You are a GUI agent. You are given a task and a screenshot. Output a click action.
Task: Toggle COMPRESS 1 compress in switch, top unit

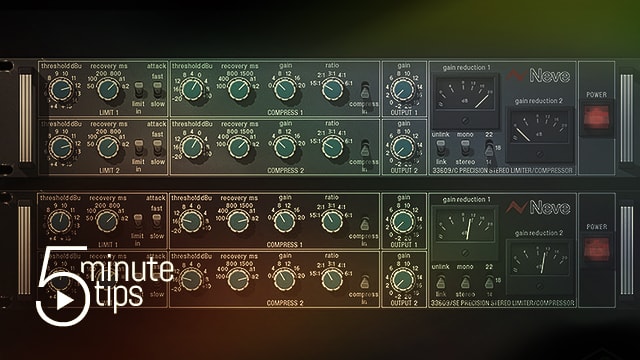pos(365,91)
